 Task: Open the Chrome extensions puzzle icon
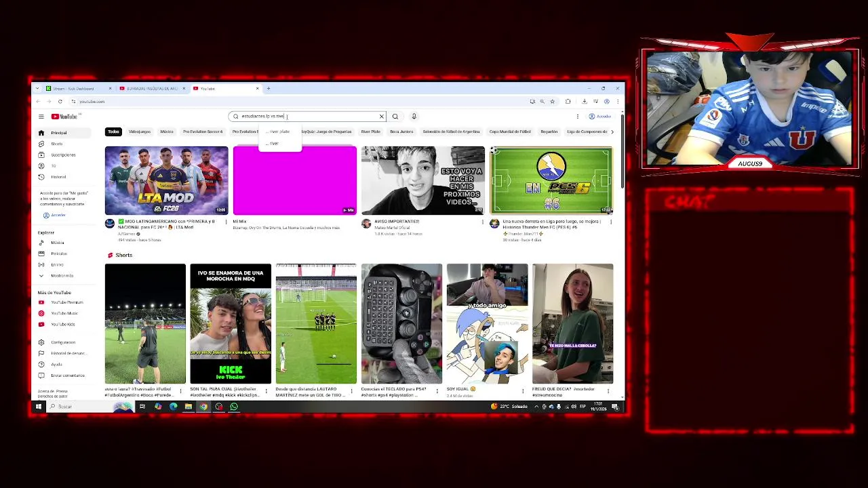pos(568,102)
